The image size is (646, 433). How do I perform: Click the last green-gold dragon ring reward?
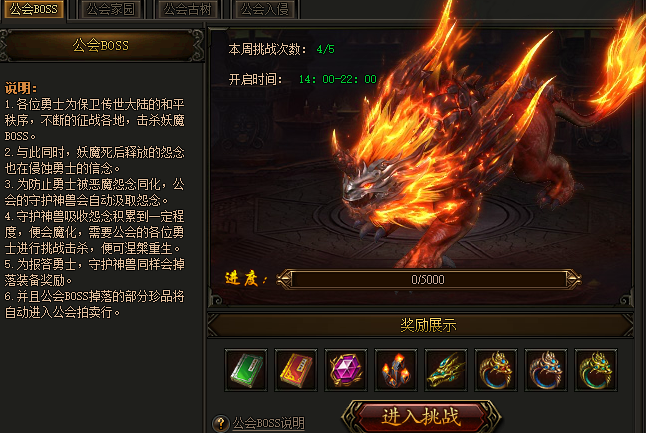tap(596, 370)
